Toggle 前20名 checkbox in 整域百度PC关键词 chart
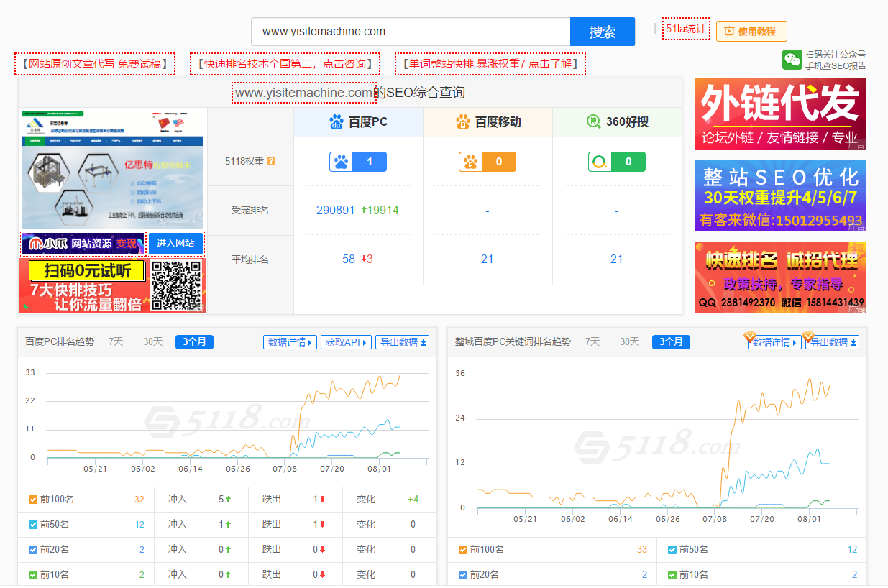 463,574
